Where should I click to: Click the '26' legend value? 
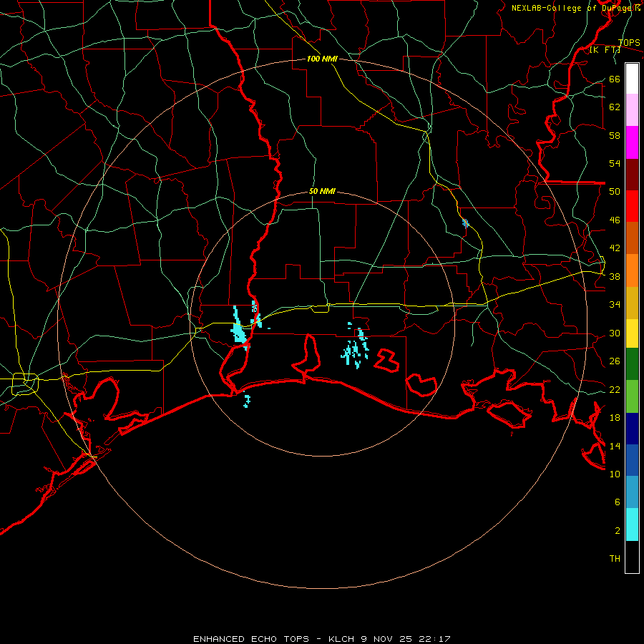[x=615, y=361]
